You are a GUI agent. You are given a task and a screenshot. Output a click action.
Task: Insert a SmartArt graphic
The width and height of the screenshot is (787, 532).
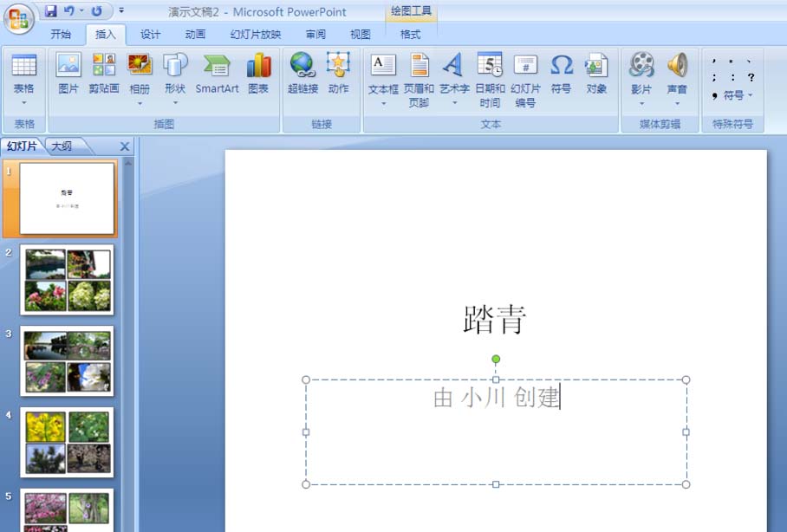(x=217, y=74)
